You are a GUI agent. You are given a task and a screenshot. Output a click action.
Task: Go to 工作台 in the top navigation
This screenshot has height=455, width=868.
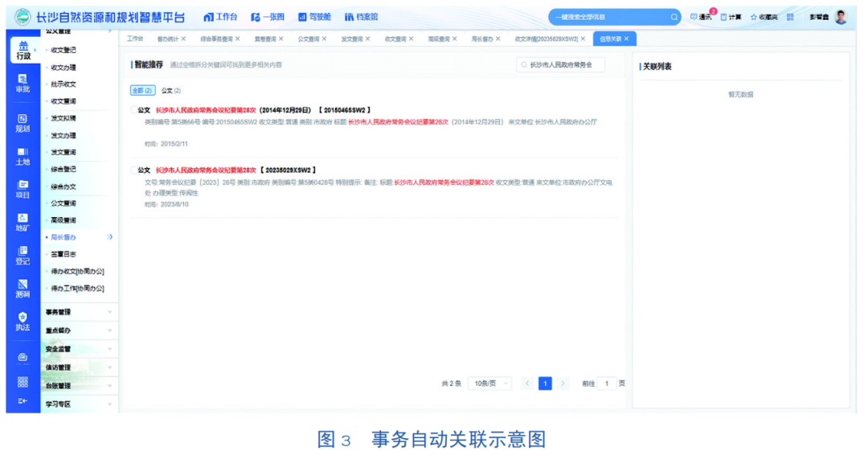click(220, 17)
